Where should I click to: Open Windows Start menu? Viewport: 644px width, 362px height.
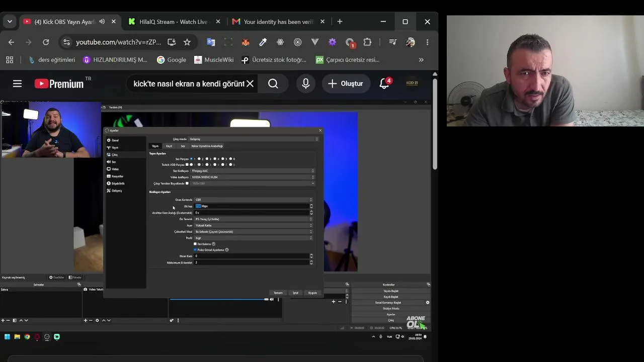[7, 337]
